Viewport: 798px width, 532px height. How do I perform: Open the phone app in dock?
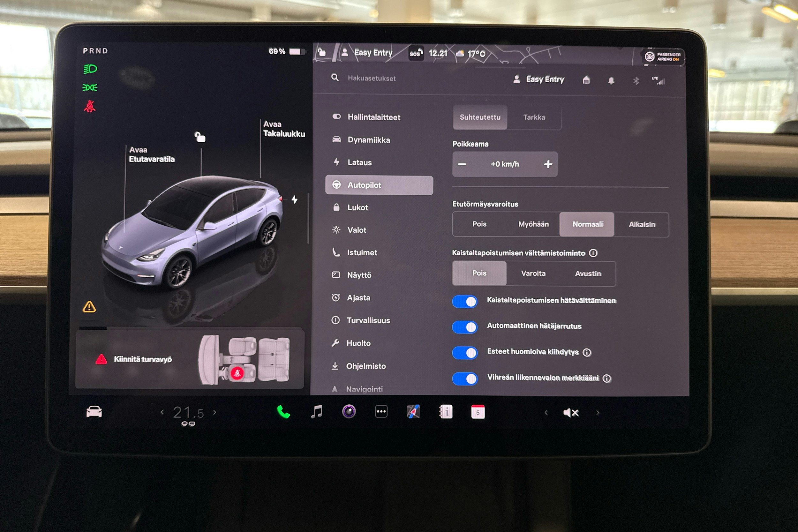coord(283,412)
